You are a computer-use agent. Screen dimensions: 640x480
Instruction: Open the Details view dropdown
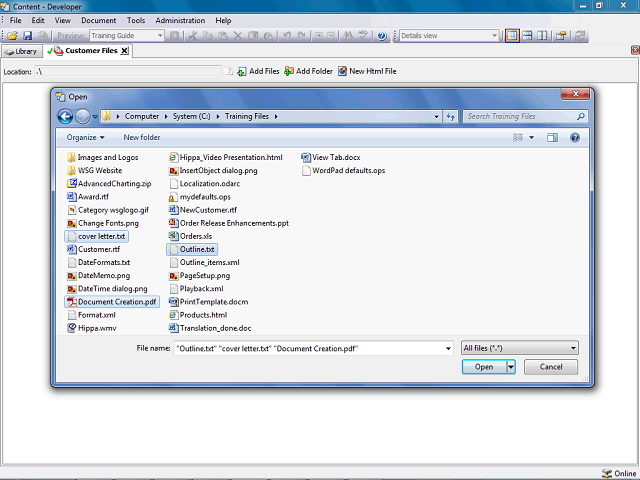(495, 36)
